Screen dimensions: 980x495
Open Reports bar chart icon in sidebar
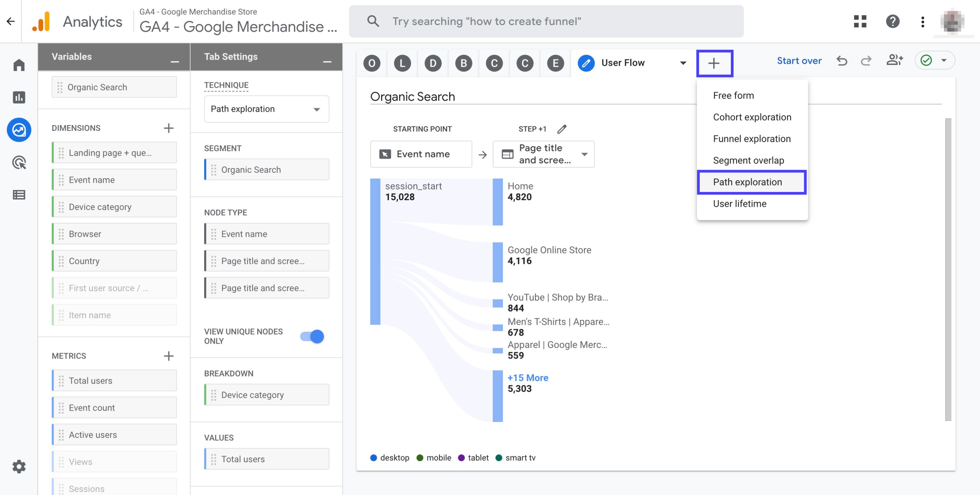coord(19,97)
